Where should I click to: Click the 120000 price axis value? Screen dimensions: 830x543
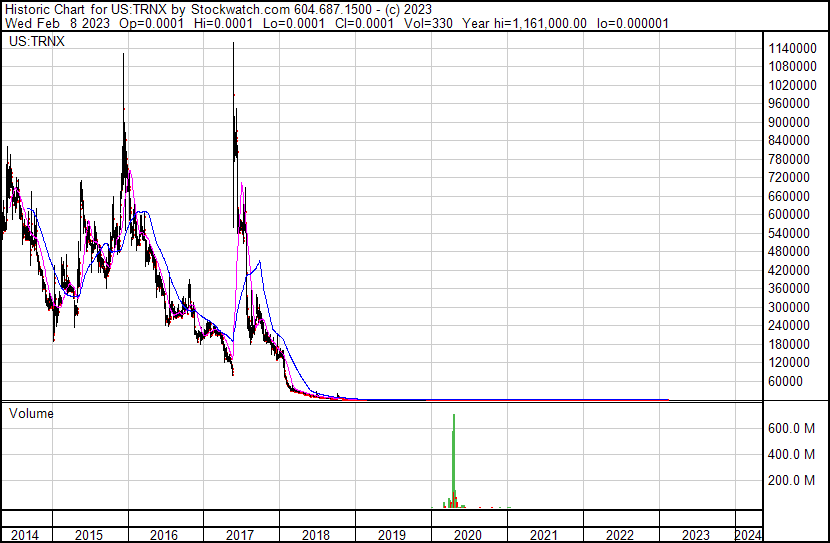click(x=789, y=363)
